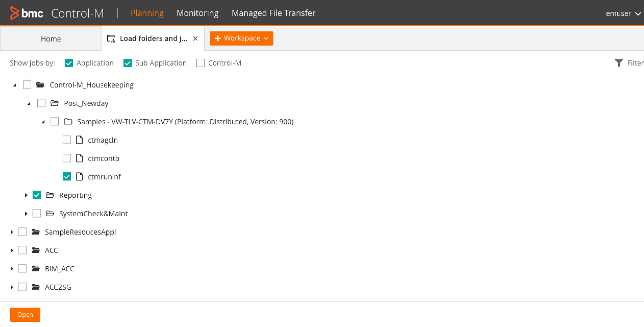This screenshot has width=644, height=327.
Task: Select the ctmagcln job name
Action: pos(103,140)
